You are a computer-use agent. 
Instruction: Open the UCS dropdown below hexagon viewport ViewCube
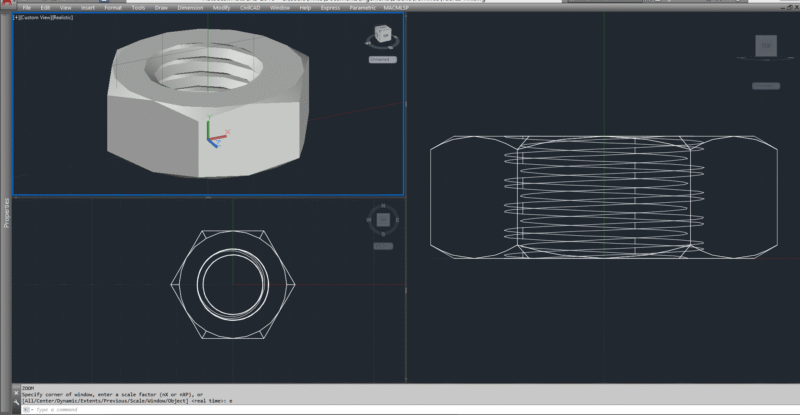click(x=383, y=246)
